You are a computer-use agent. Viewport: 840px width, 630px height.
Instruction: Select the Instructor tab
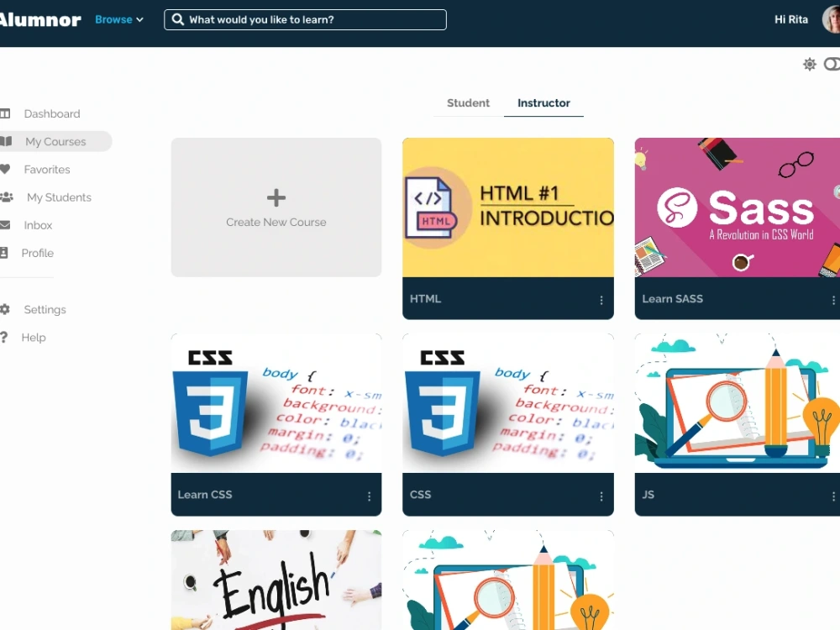[x=543, y=102]
